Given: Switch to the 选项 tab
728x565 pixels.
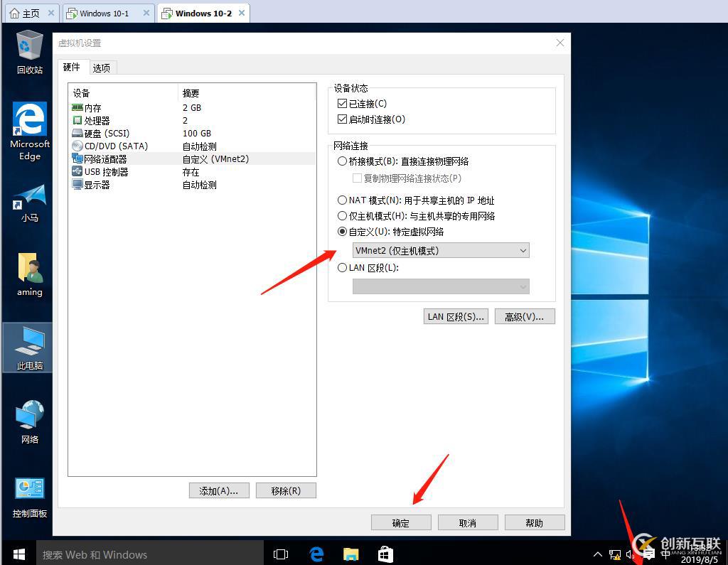Looking at the screenshot, I should click(x=102, y=68).
